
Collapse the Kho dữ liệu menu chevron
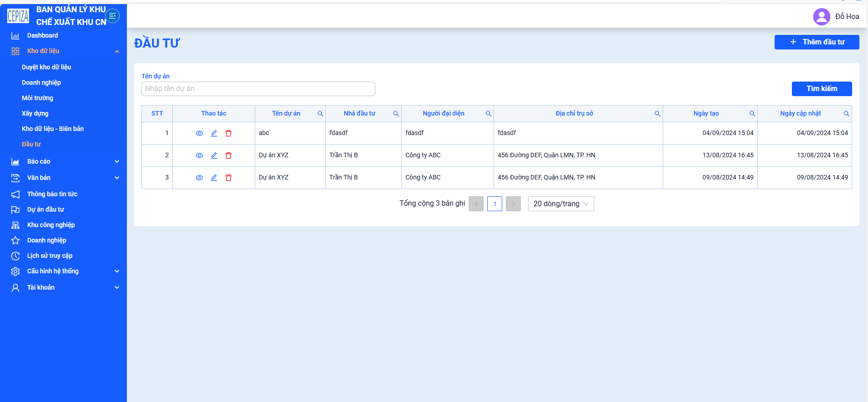pyautogui.click(x=117, y=52)
